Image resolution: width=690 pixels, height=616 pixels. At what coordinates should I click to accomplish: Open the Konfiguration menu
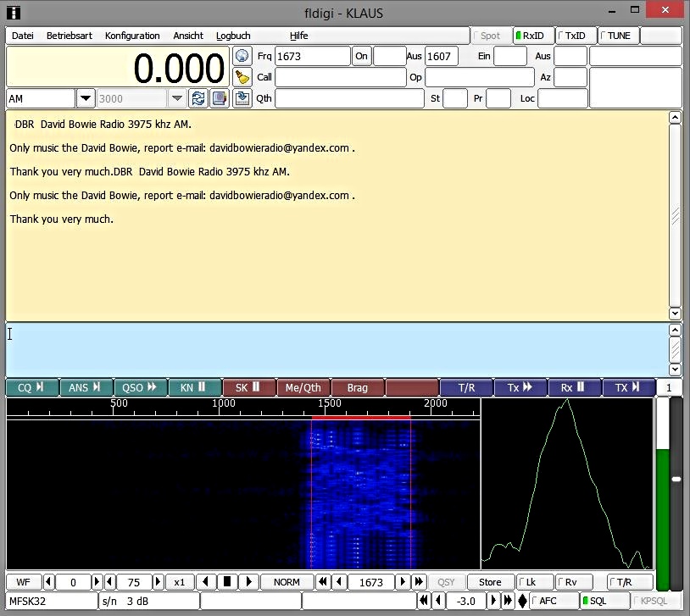click(x=132, y=36)
